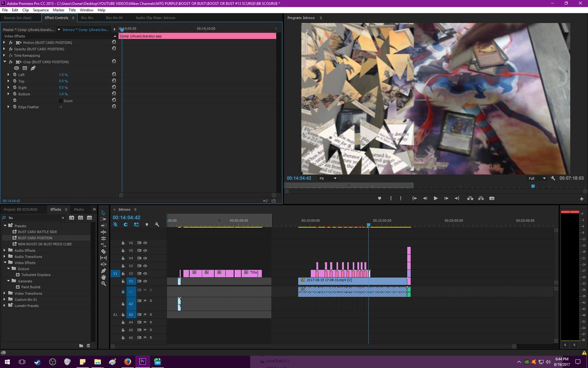Expand the Lumetri Presets folder
This screenshot has width=588, height=368.
click(5, 306)
